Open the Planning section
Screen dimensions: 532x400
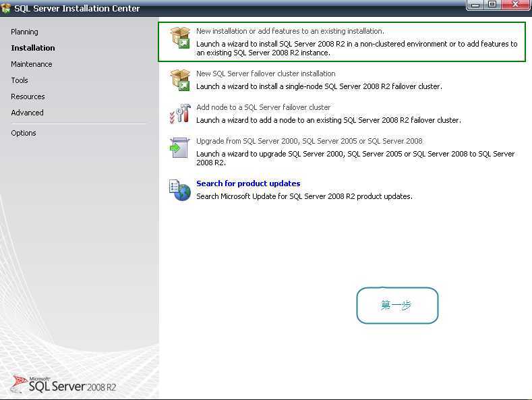pyautogui.click(x=24, y=32)
